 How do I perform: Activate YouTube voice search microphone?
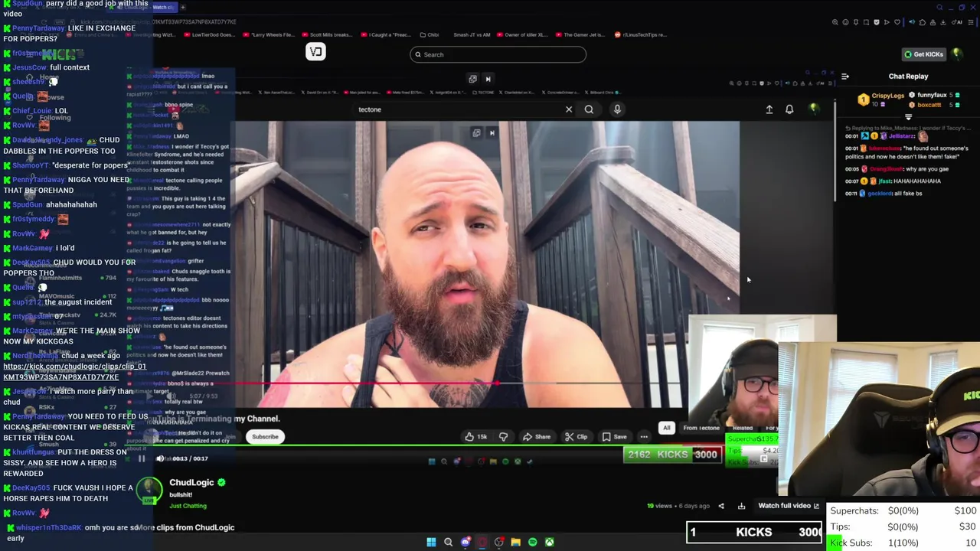(x=617, y=109)
